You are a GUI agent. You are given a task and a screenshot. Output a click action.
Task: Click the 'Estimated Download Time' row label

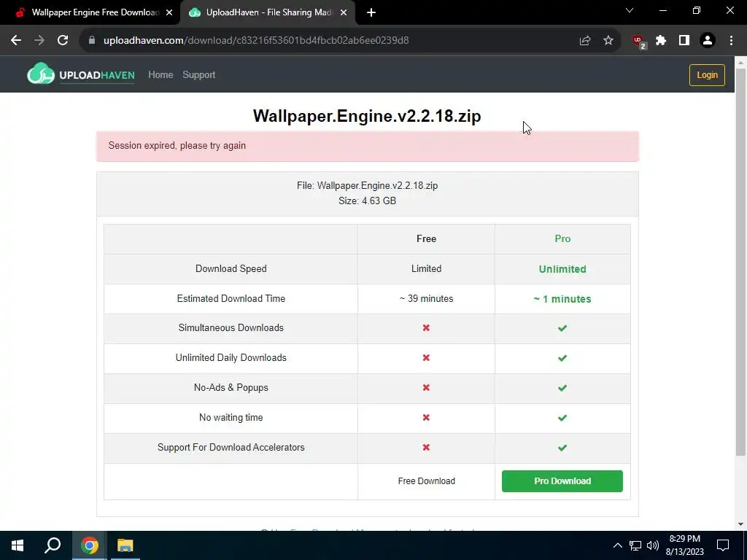[231, 298]
